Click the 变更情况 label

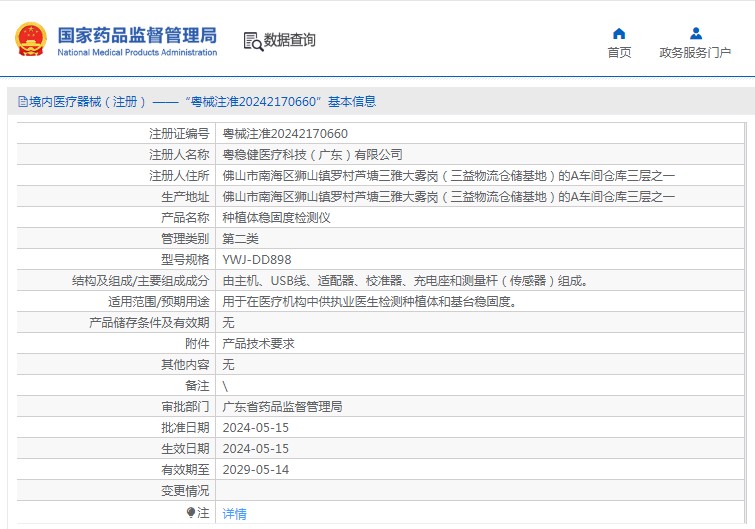pyautogui.click(x=185, y=491)
